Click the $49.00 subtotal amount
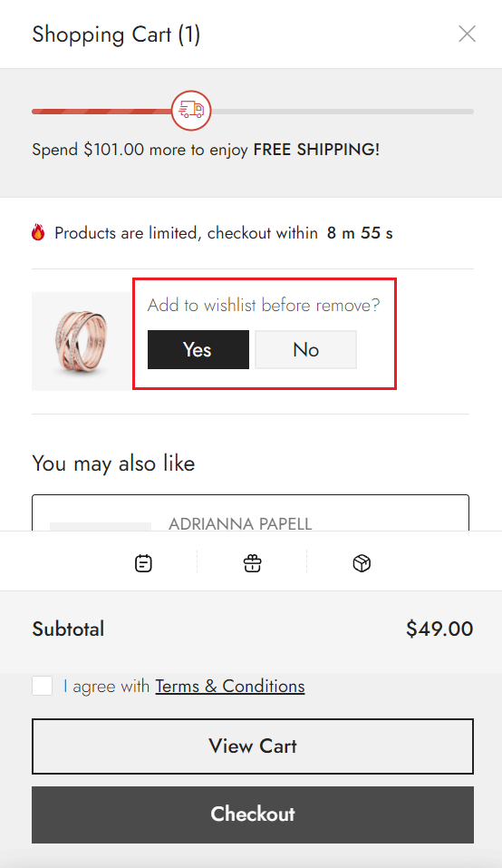 pos(439,629)
